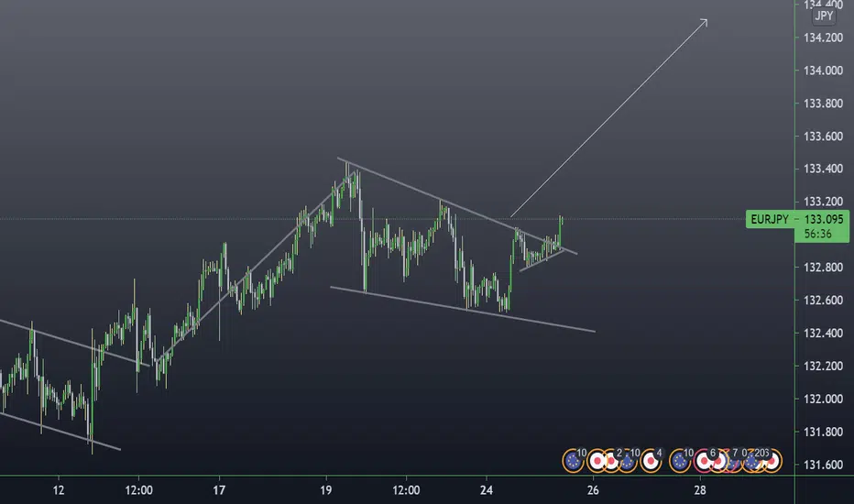Click date 19 on the time axis
The image size is (854, 504).
click(325, 490)
